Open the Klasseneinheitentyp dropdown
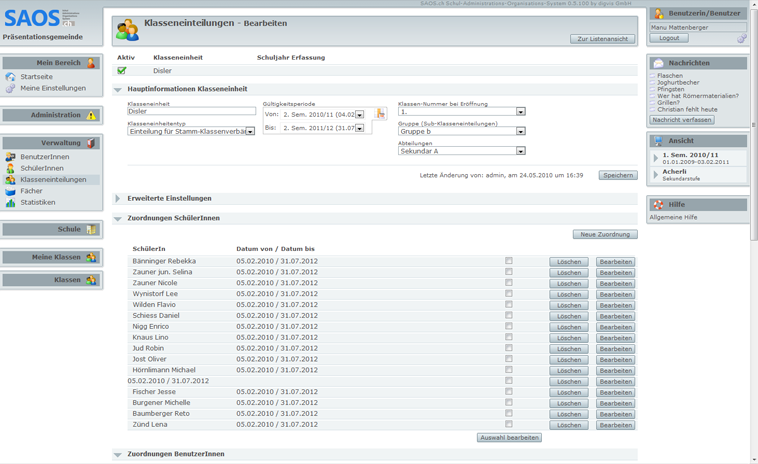The height and width of the screenshot is (464, 758). [x=250, y=131]
